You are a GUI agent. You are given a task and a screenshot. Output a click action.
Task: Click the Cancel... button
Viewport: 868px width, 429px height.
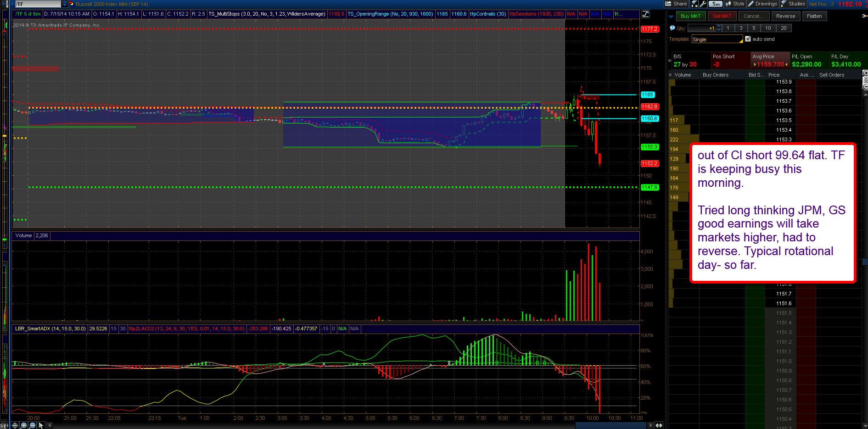(753, 16)
